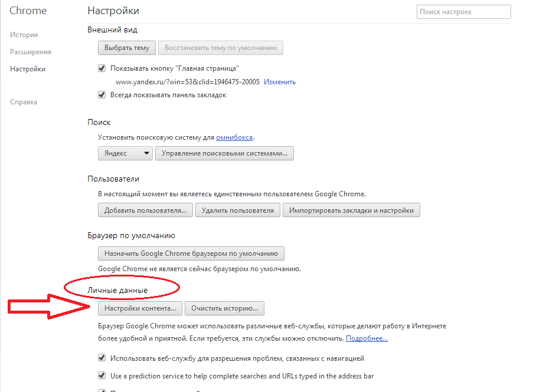Click the Внешний вид section heading
This screenshot has width=553, height=392.
[113, 29]
